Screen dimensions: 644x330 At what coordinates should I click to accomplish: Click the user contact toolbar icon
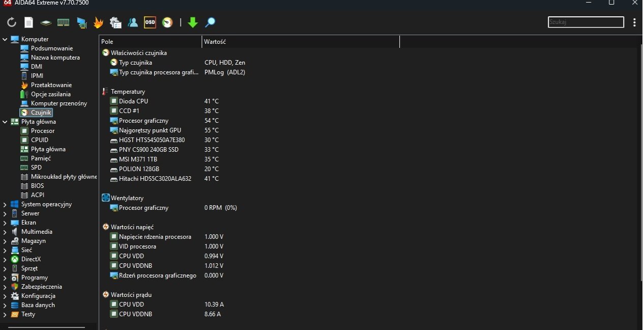coord(133,22)
